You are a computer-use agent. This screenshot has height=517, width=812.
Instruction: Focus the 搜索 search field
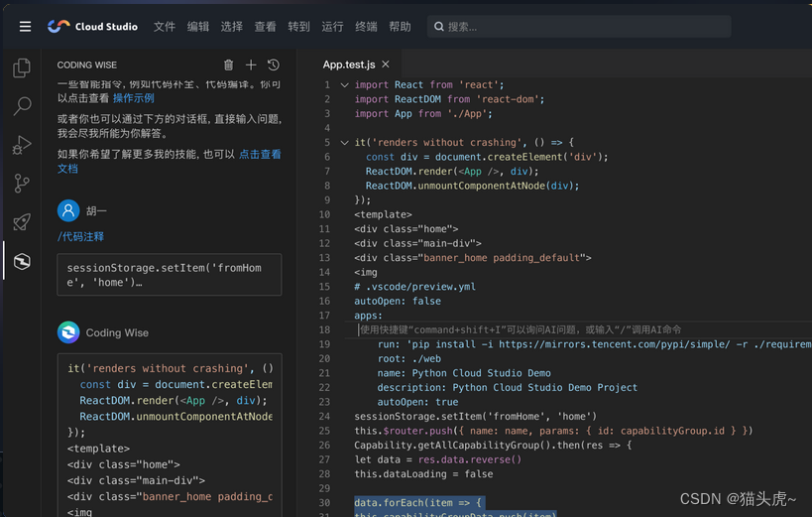(579, 27)
